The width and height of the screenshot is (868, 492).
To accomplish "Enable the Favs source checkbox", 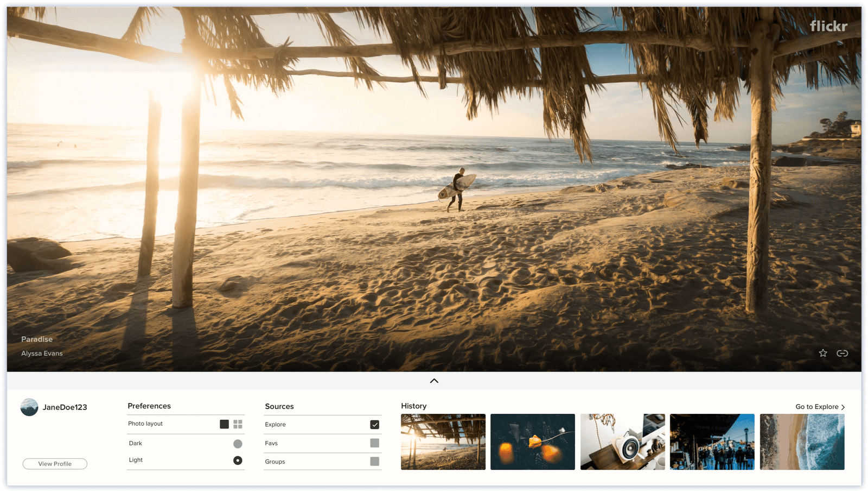I will (x=374, y=443).
